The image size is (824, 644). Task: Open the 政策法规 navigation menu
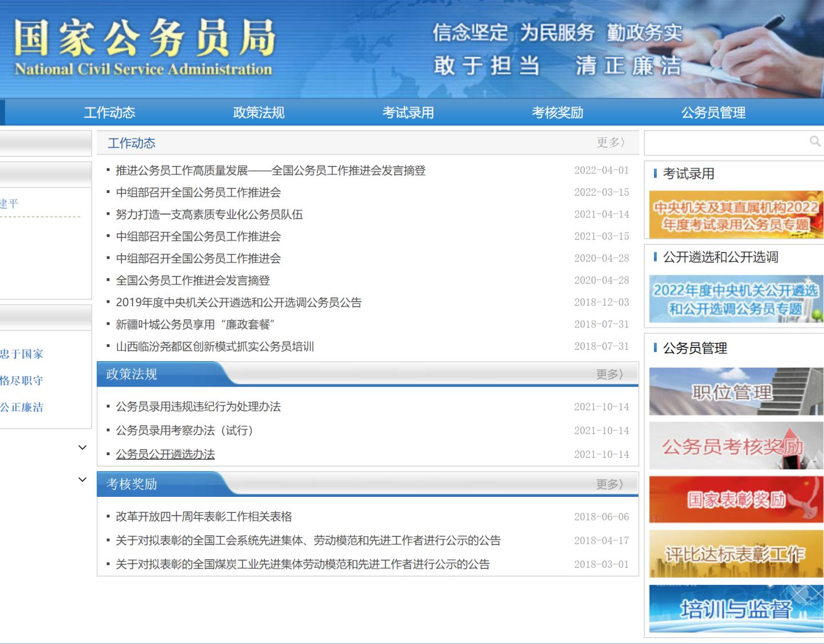(259, 113)
